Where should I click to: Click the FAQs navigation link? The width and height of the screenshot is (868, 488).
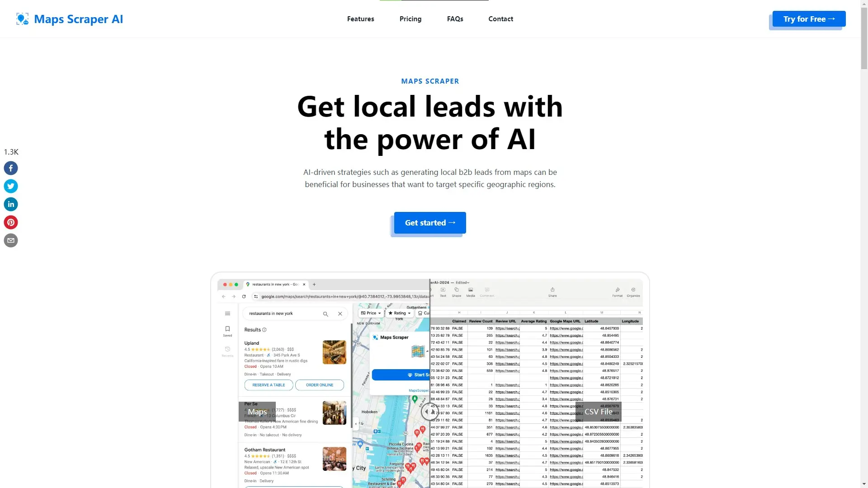tap(455, 19)
